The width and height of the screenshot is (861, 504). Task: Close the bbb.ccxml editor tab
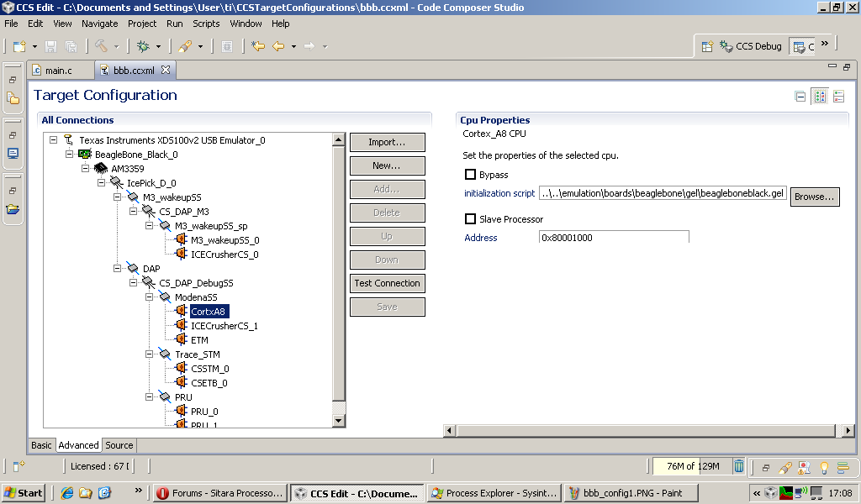(166, 70)
